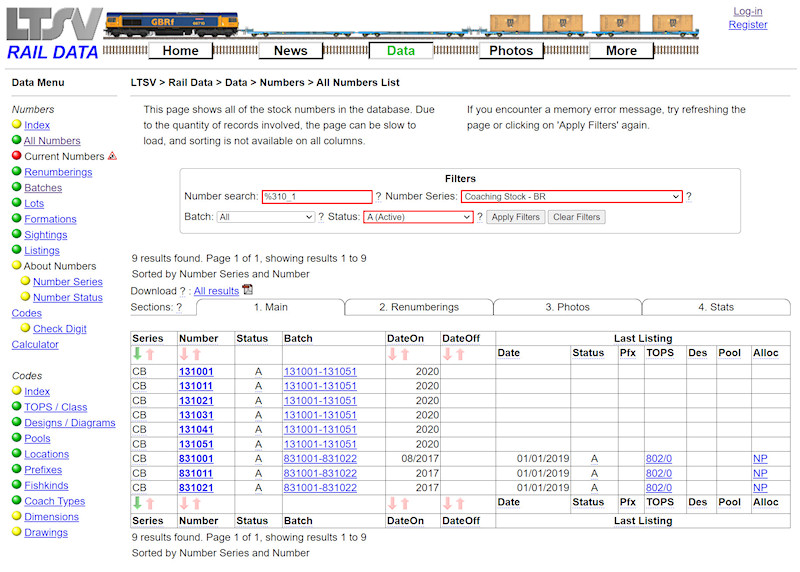Click top Number column up sort arrow
The height and width of the screenshot is (572, 800).
197,354
